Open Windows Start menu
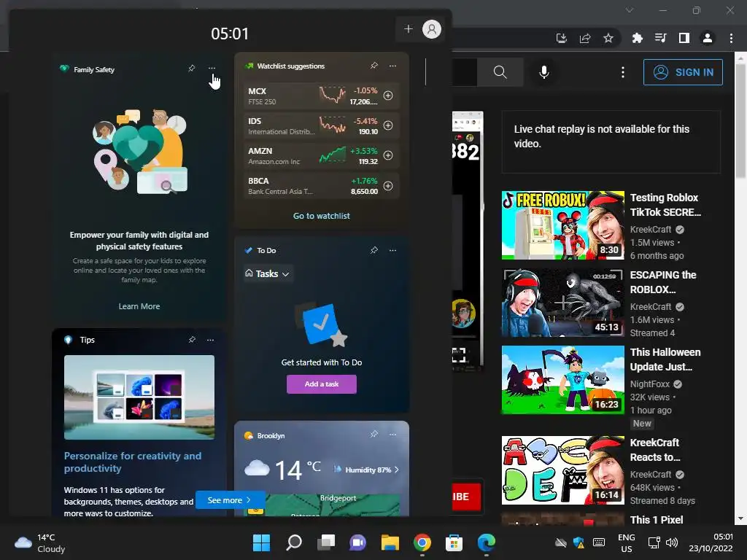Screen dimensions: 747x560 (x=261, y=542)
